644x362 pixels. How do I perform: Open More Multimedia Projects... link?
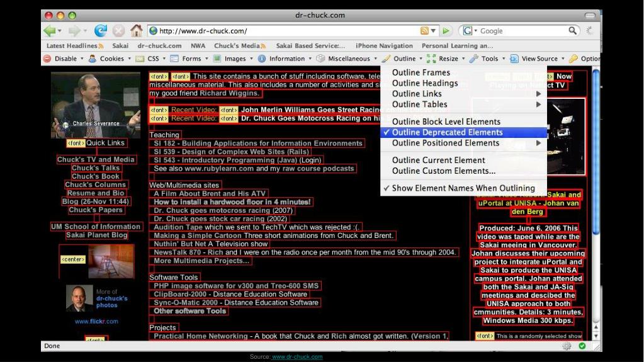click(201, 261)
